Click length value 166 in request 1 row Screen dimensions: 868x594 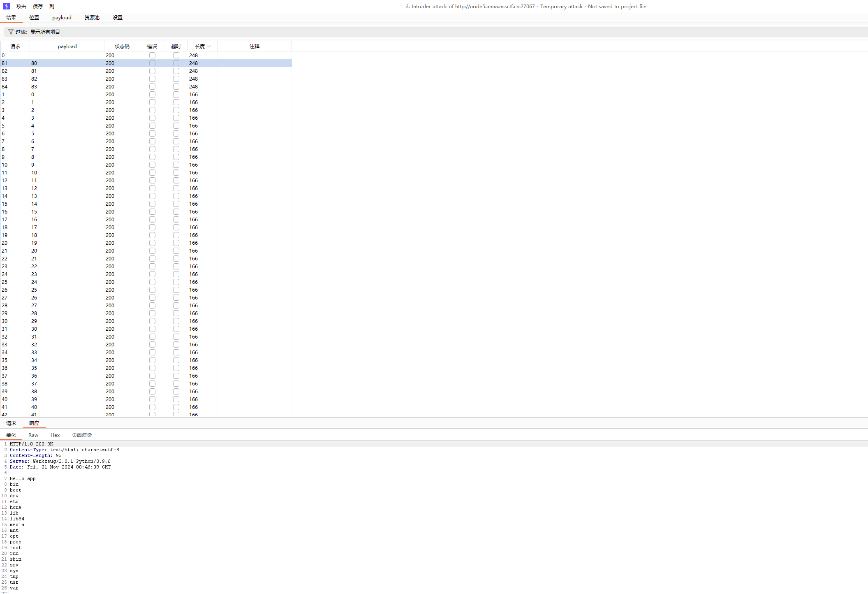pos(194,94)
